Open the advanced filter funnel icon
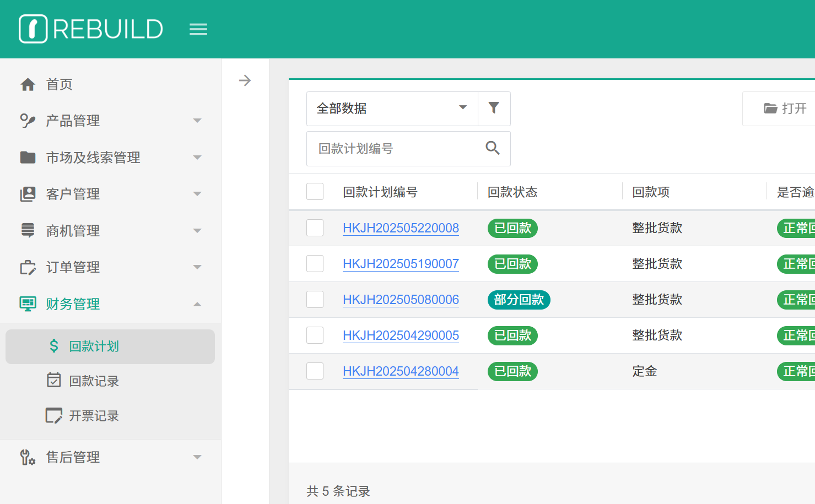 tap(494, 108)
